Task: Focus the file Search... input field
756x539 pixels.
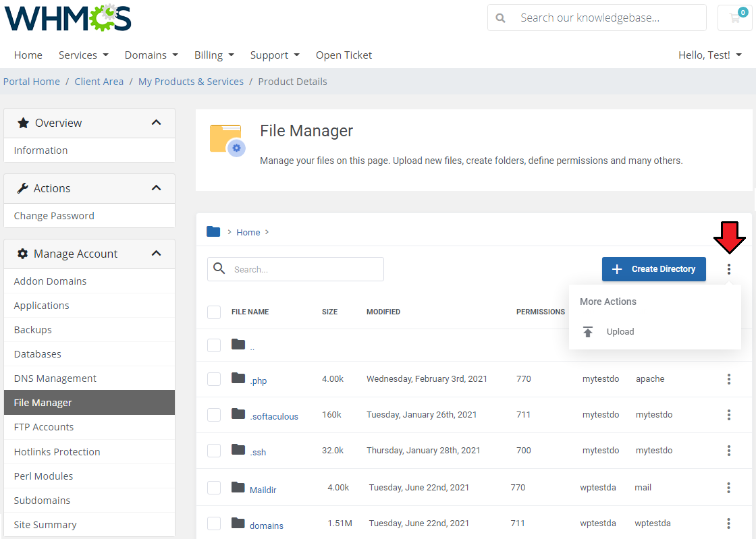Action: (x=296, y=269)
